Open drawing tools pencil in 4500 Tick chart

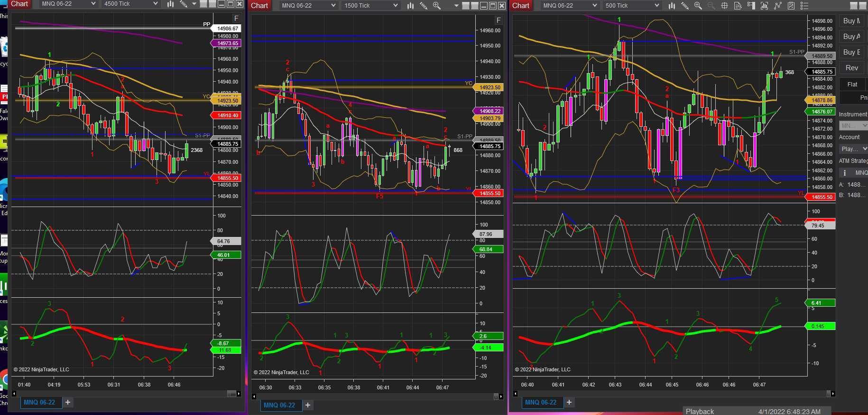(x=183, y=4)
